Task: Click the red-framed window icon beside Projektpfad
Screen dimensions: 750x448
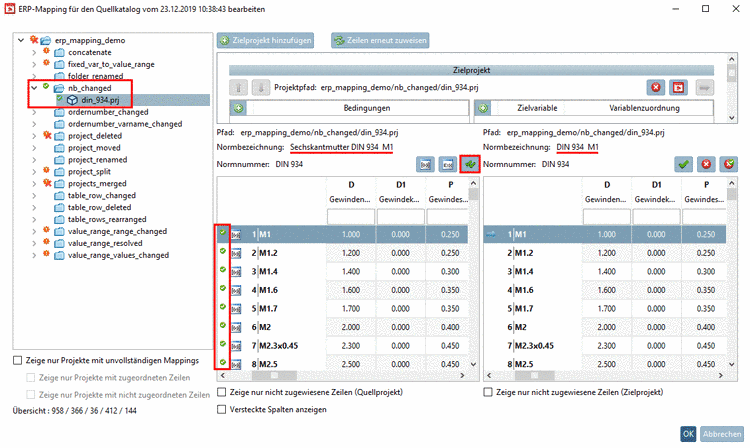Action: [x=678, y=87]
